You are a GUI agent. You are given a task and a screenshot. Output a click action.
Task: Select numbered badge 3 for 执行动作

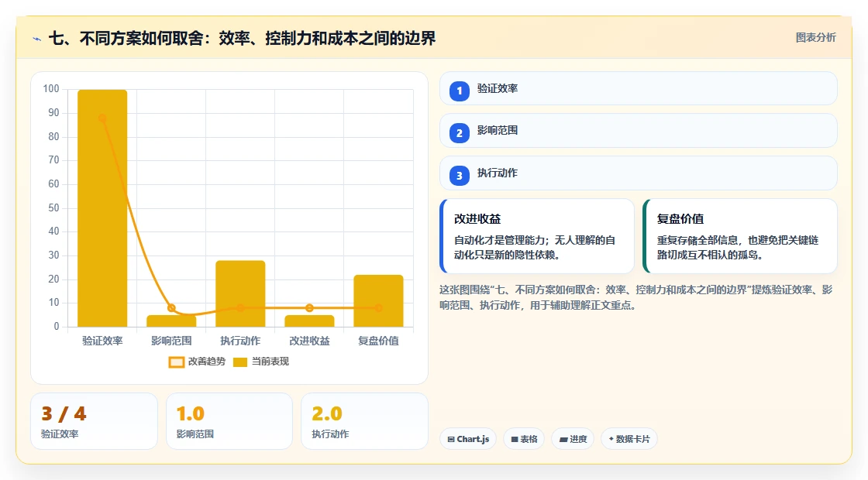[x=459, y=175]
